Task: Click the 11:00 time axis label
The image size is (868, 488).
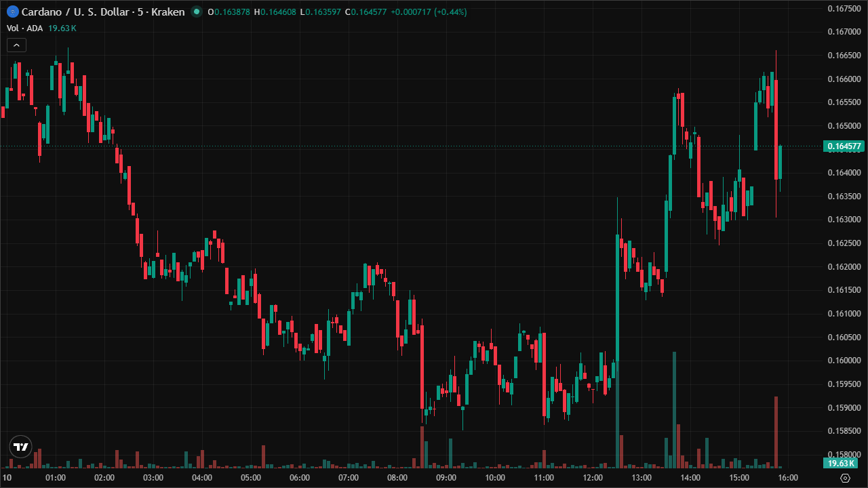Action: point(544,478)
